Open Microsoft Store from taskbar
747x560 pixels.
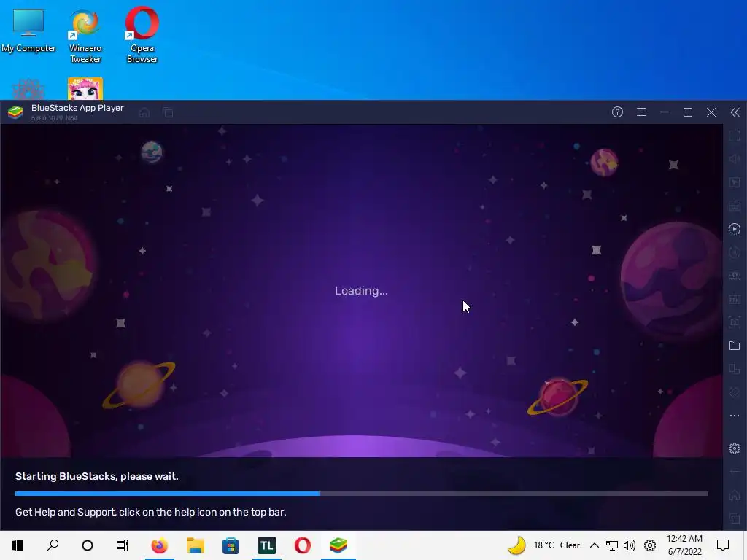click(x=231, y=545)
